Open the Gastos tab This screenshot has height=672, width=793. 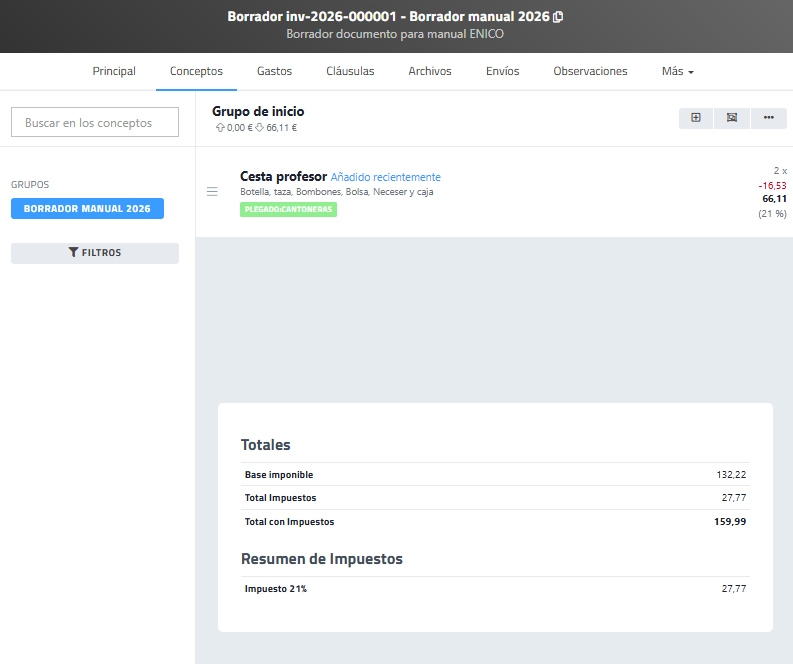(x=274, y=72)
